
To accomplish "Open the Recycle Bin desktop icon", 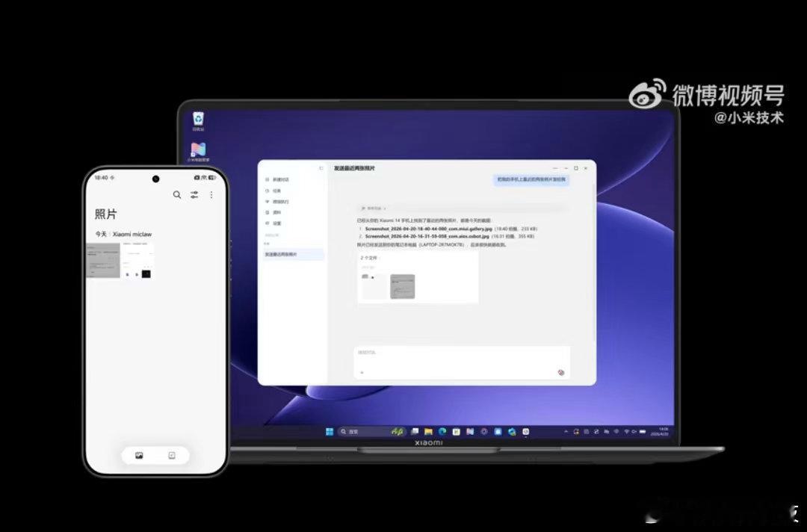I will click(x=198, y=122).
